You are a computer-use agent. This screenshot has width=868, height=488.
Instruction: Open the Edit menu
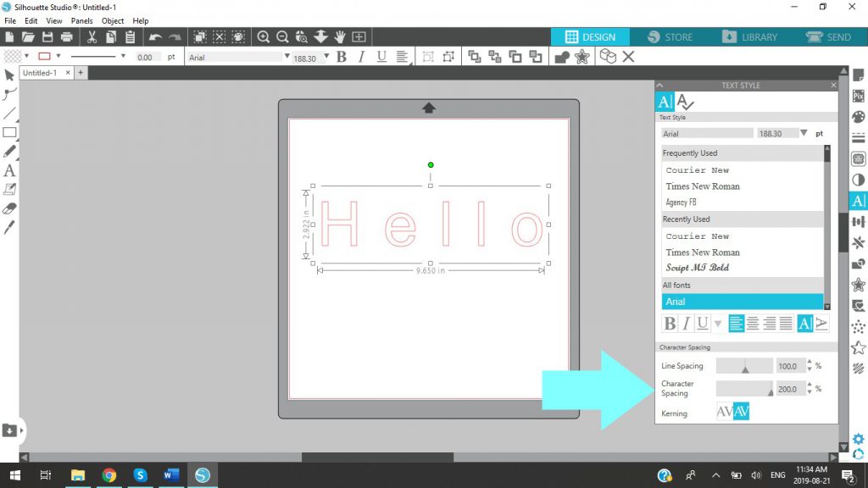[x=31, y=20]
